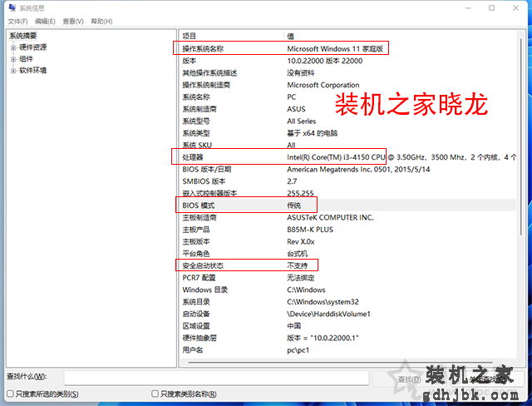Select the 操作系统制造商 row
This screenshot has height=406, width=532.
click(x=347, y=85)
